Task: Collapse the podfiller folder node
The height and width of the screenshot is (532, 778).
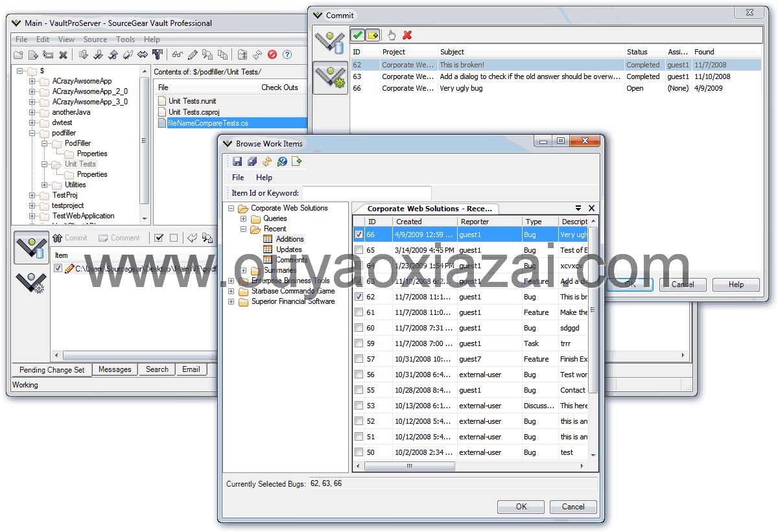Action: [32, 133]
